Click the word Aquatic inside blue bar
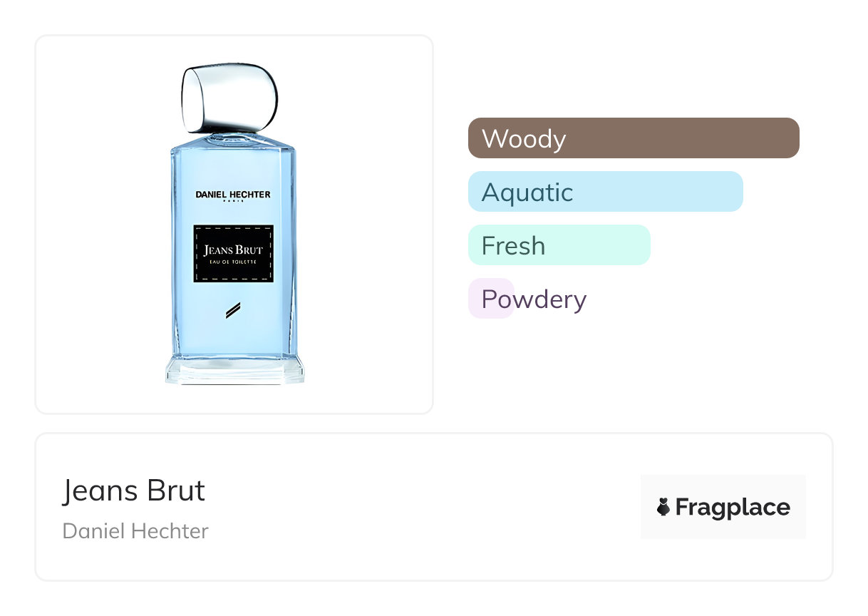 (527, 192)
